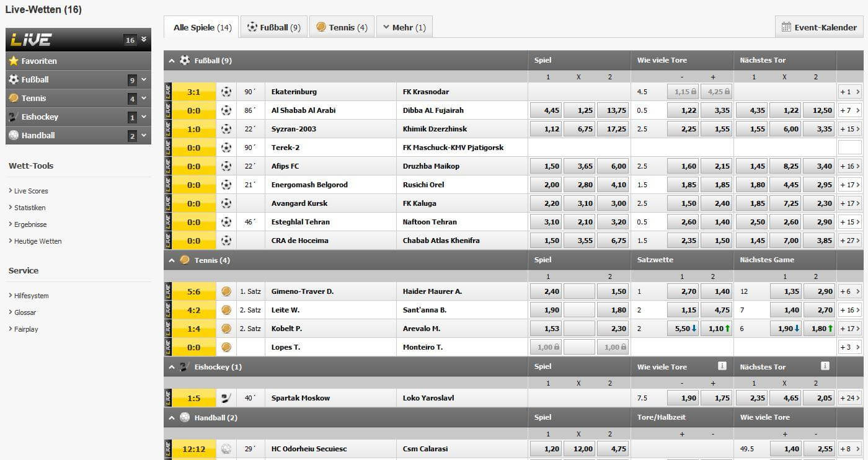Click the handball icon in sidebar

[14, 135]
